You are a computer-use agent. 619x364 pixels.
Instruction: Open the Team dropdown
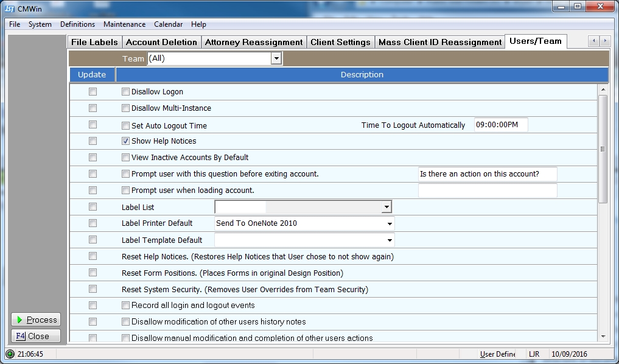click(276, 58)
